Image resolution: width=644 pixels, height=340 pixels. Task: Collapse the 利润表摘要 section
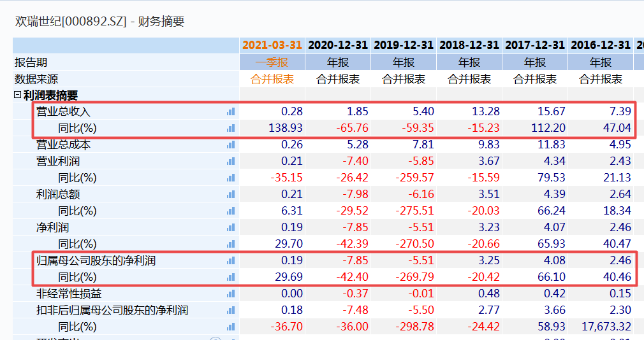pos(18,95)
